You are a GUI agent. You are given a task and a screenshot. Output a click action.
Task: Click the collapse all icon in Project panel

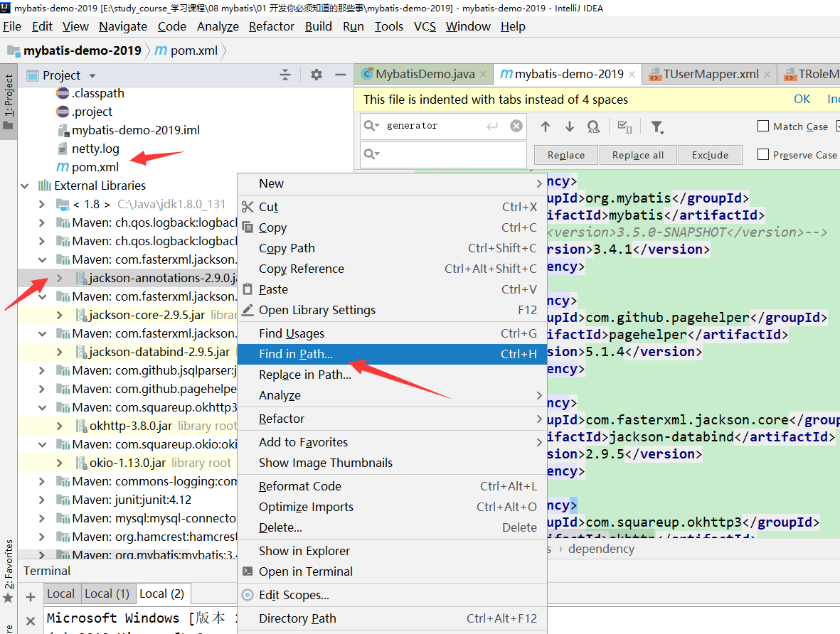click(x=285, y=75)
